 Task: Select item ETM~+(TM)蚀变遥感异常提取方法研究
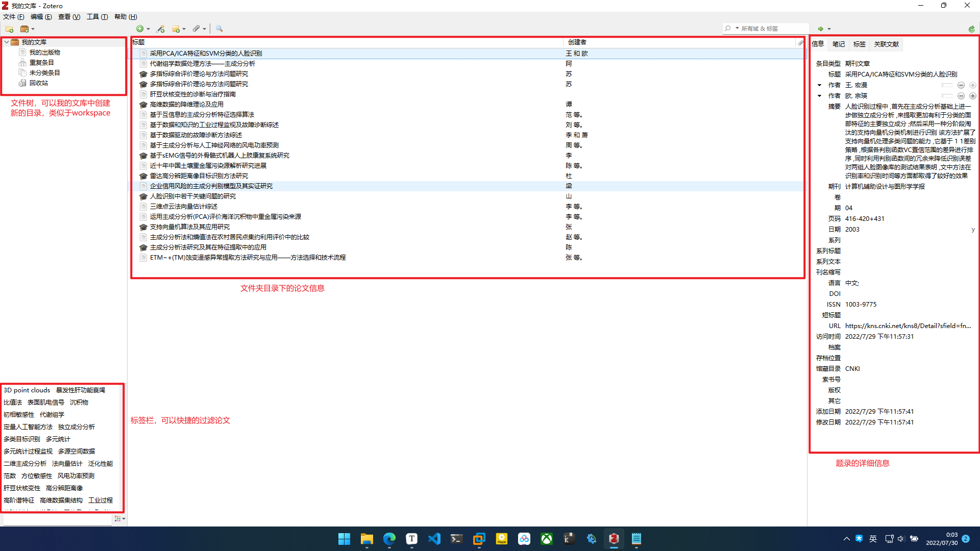point(248,258)
